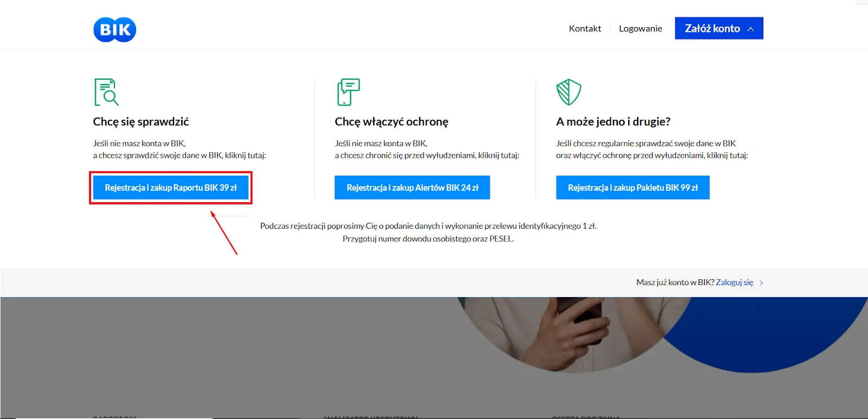Click the BIK logo
Viewport: 868px width, 419px height.
[114, 29]
